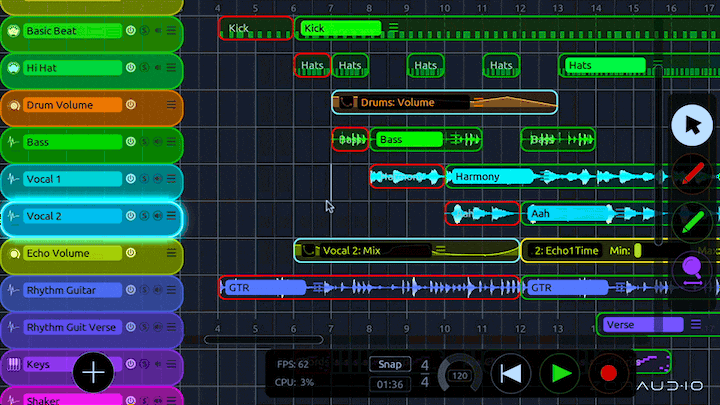This screenshot has height=405, width=720.
Task: Mute the Bass track speaker icon
Action: (158, 142)
